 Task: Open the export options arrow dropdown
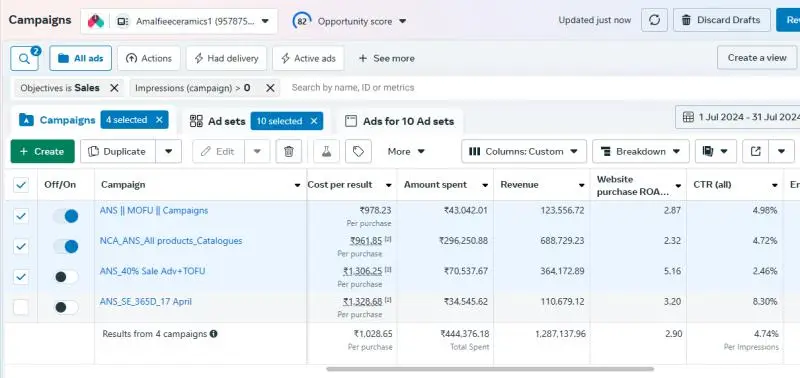(782, 152)
